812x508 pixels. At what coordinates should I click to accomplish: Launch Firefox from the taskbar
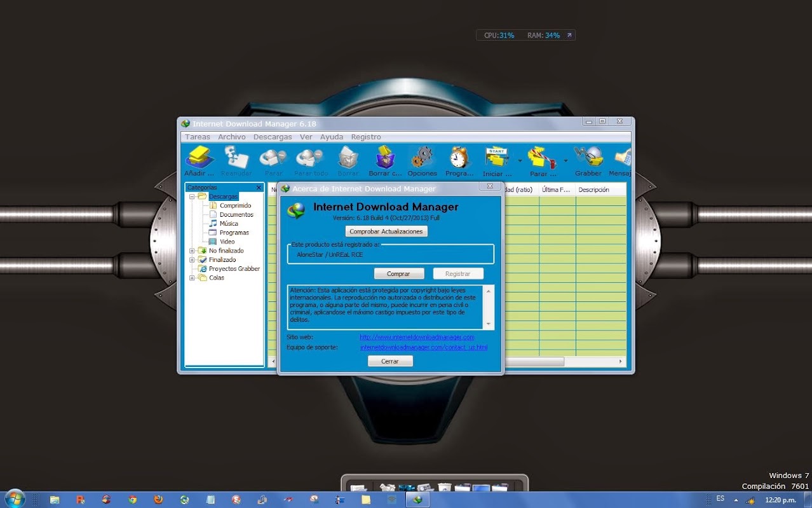[158, 500]
